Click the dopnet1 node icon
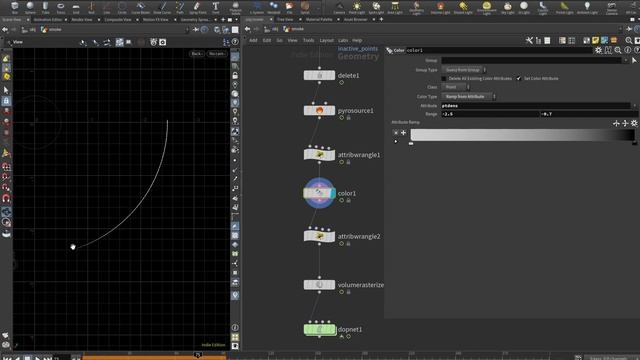The height and width of the screenshot is (360, 640). point(319,329)
